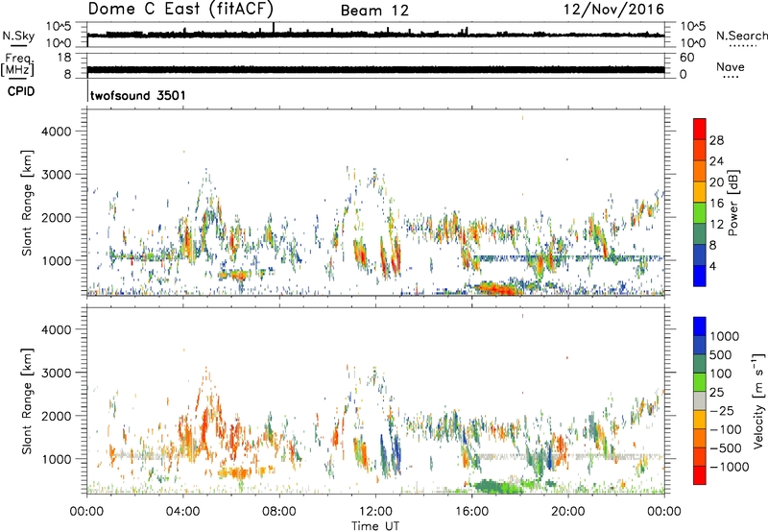This screenshot has height=532, width=768.
Task: Click the green segment of velocity colorbar
Action: (x=700, y=382)
